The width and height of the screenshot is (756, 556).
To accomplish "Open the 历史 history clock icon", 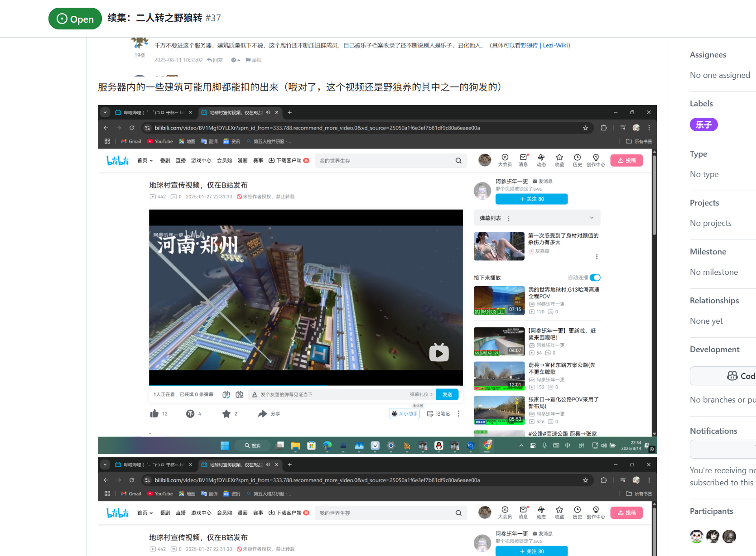I will pyautogui.click(x=577, y=160).
